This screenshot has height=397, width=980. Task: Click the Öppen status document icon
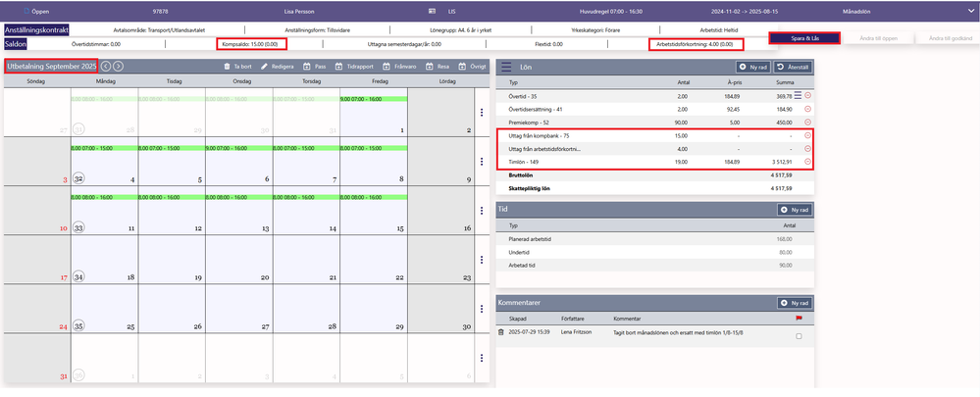tap(26, 11)
